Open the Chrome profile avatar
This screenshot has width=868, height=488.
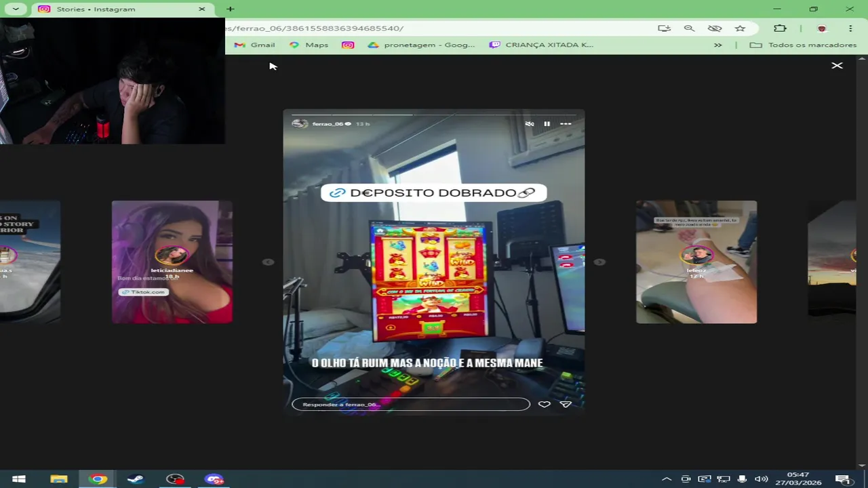pyautogui.click(x=822, y=28)
